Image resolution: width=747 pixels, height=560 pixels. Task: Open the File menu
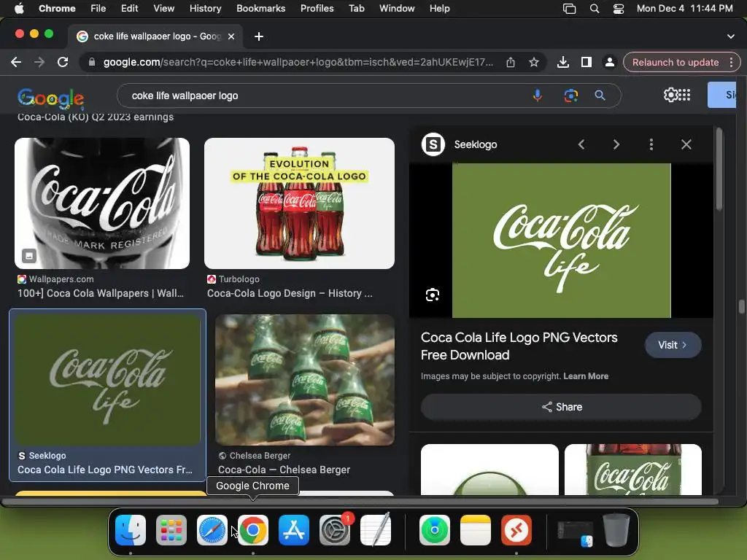coord(98,9)
